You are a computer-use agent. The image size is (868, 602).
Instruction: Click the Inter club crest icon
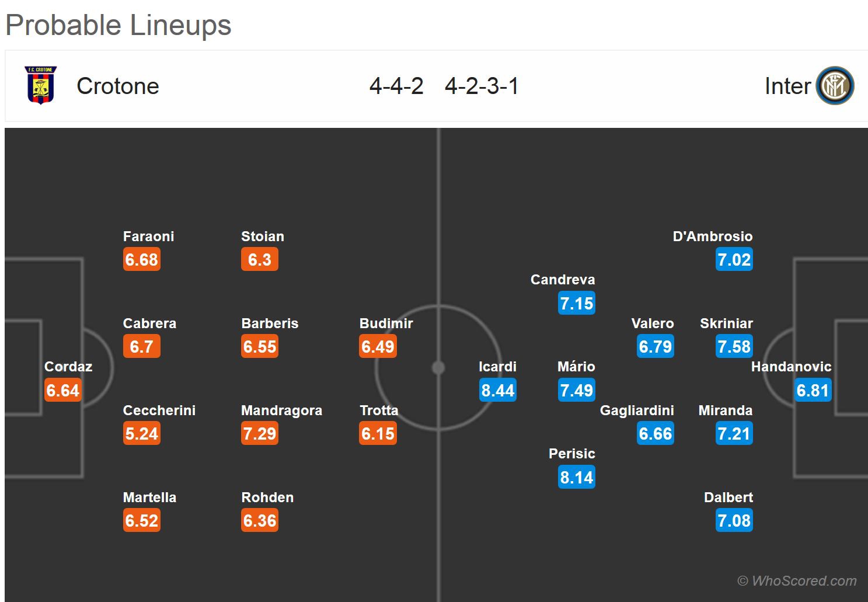pos(835,86)
